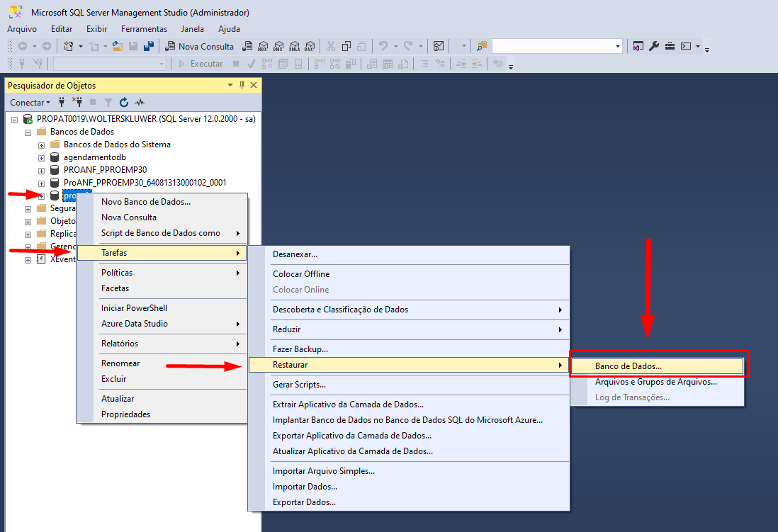
Task: Toggle auto-hide pin on Pesquisador de Objetos
Action: (x=242, y=85)
